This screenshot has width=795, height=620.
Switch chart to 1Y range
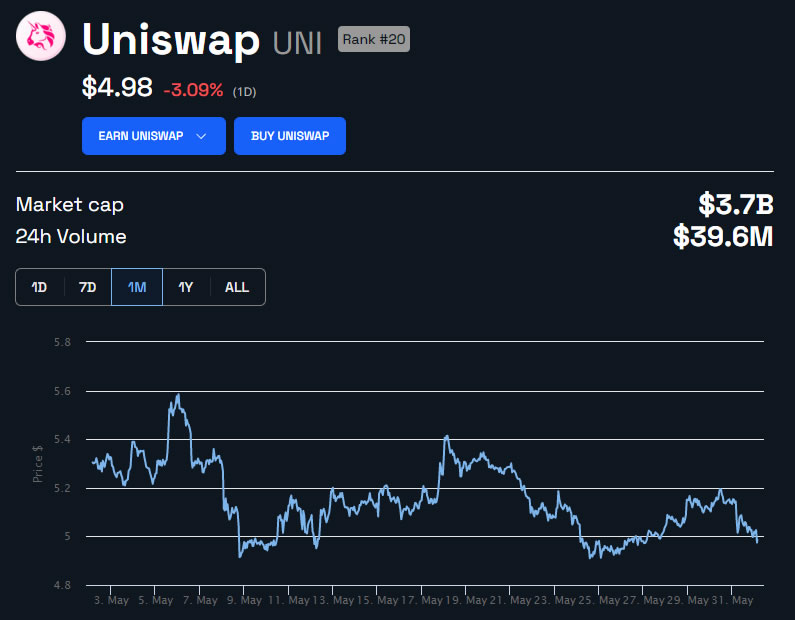coord(186,287)
